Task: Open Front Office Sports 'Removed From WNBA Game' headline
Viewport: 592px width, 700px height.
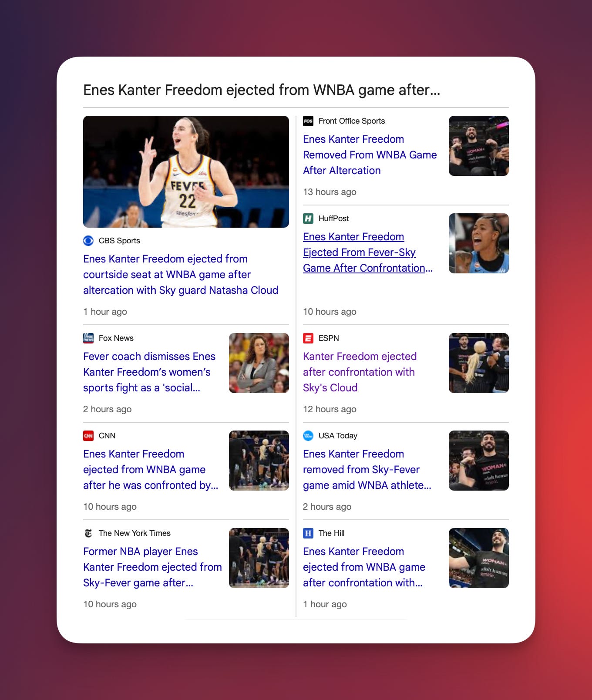Action: pyautogui.click(x=370, y=155)
